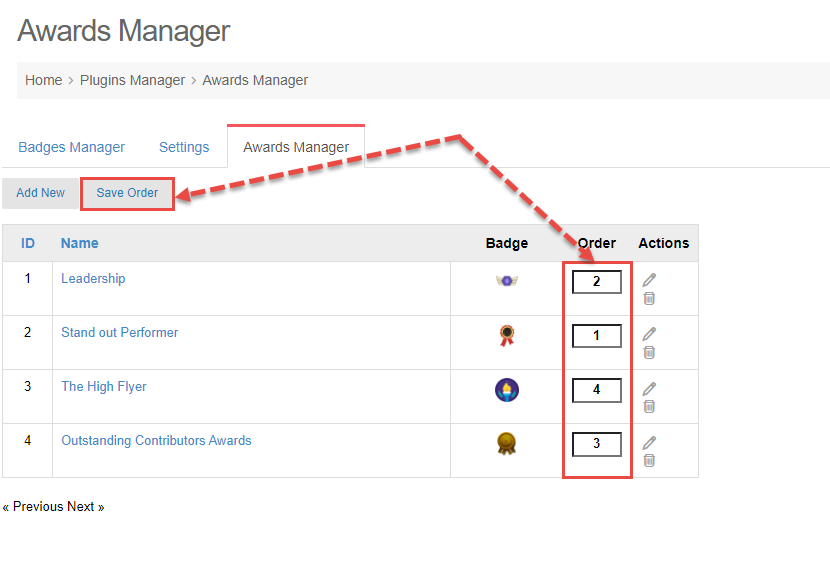Click the Outstanding Contributors gold medal badge
Screen dimensions: 830x577
click(x=507, y=444)
